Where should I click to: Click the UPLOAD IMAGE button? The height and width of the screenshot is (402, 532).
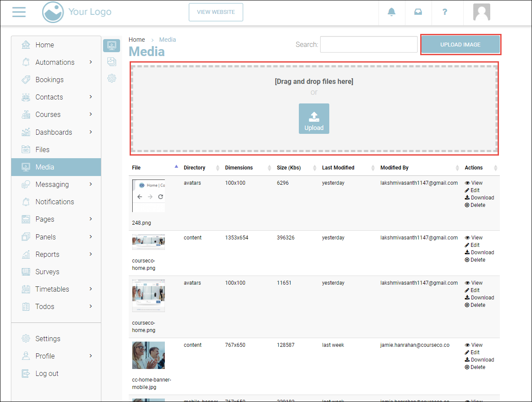click(460, 45)
